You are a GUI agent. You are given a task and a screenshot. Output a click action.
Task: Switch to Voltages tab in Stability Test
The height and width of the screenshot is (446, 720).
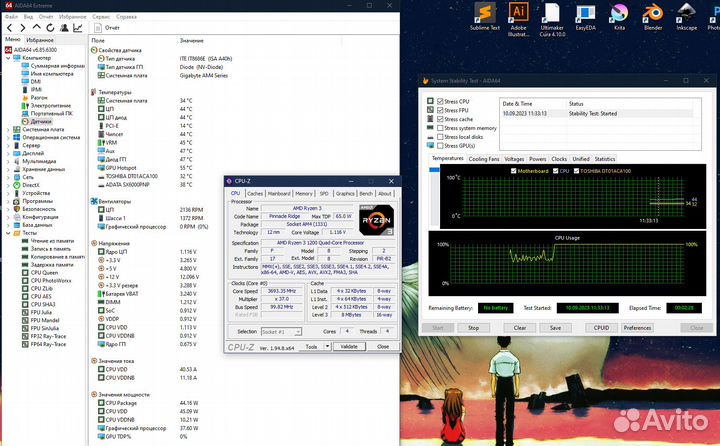[x=514, y=159]
